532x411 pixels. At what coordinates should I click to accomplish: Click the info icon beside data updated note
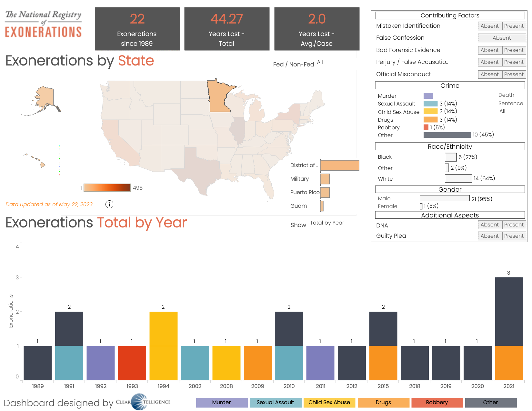pos(109,204)
